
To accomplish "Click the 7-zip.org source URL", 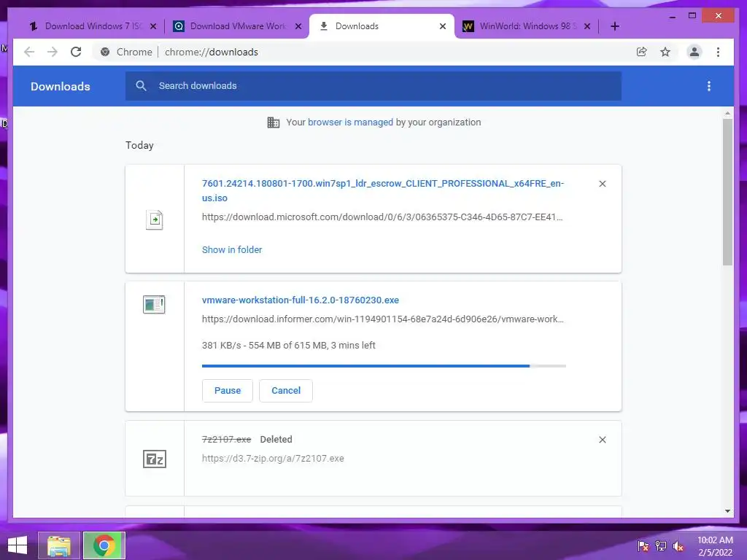I will pyautogui.click(x=273, y=458).
